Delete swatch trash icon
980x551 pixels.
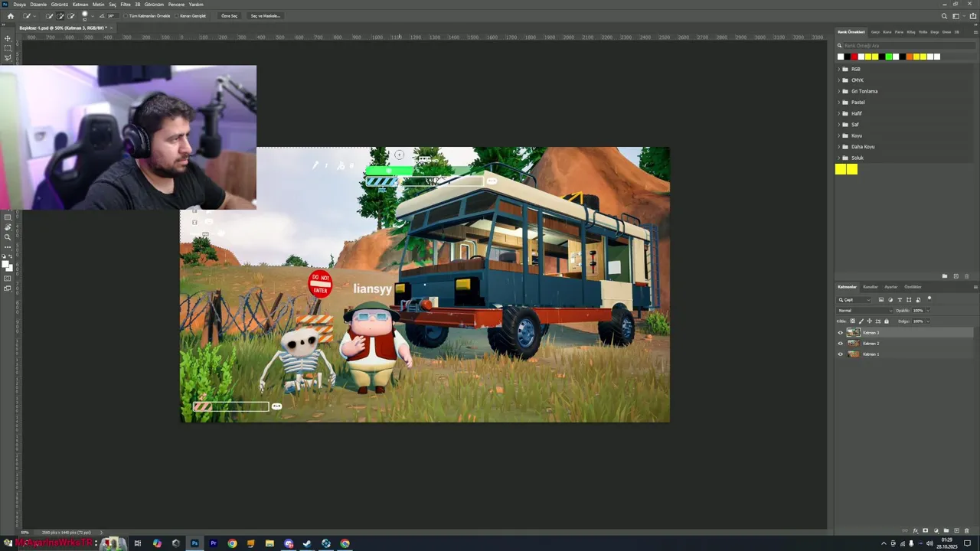[967, 276]
